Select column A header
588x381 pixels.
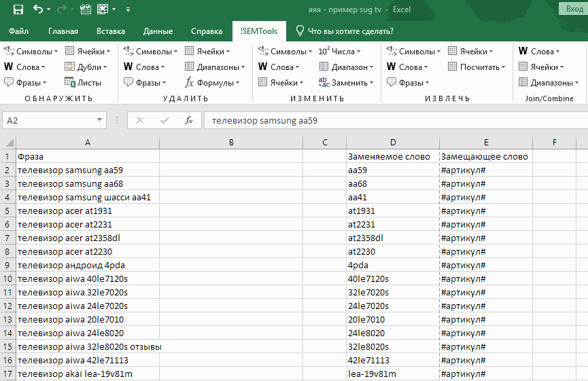click(x=88, y=143)
